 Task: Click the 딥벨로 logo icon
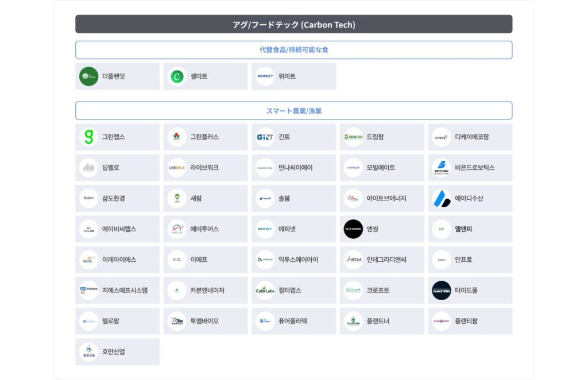click(89, 168)
